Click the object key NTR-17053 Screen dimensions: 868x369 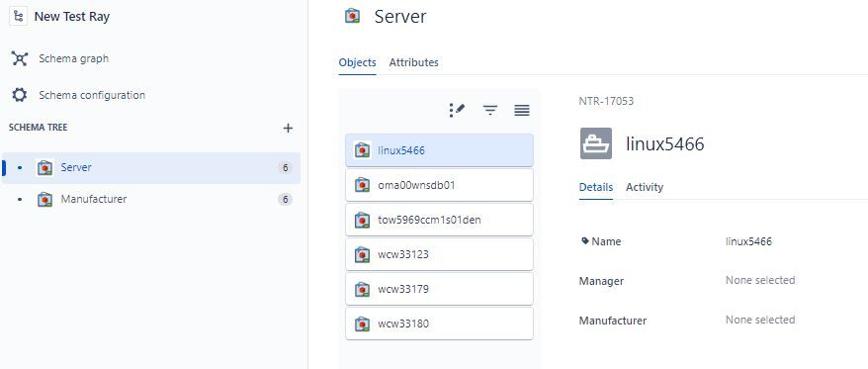[606, 101]
